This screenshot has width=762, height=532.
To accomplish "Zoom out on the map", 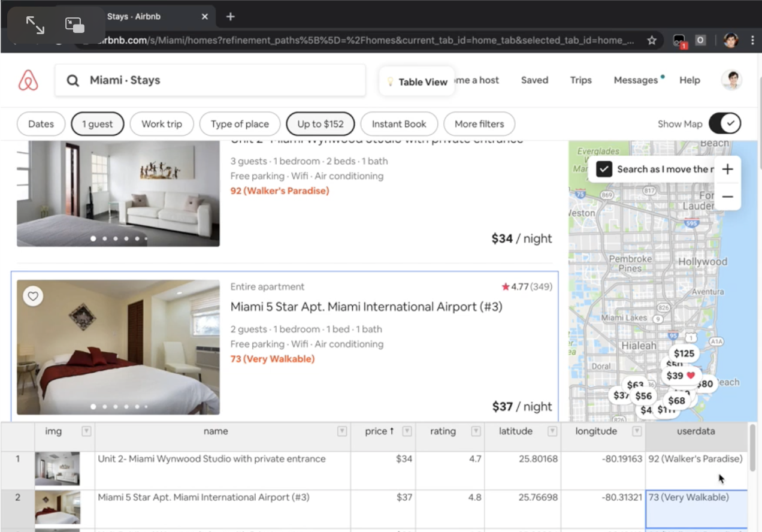I will point(728,197).
